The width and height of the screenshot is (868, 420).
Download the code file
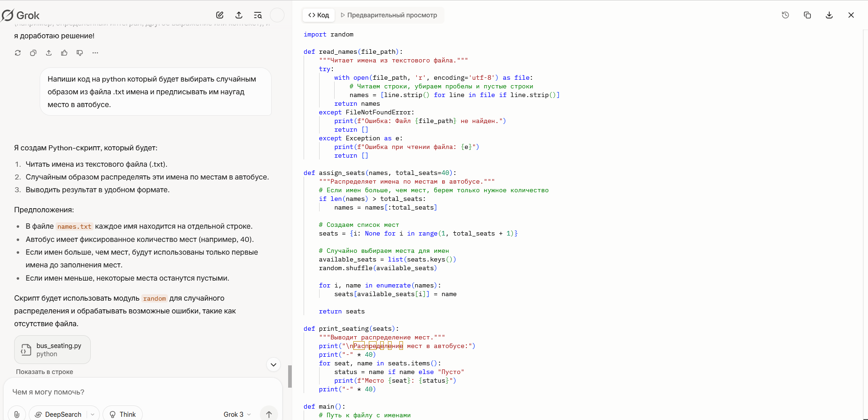[x=829, y=15]
